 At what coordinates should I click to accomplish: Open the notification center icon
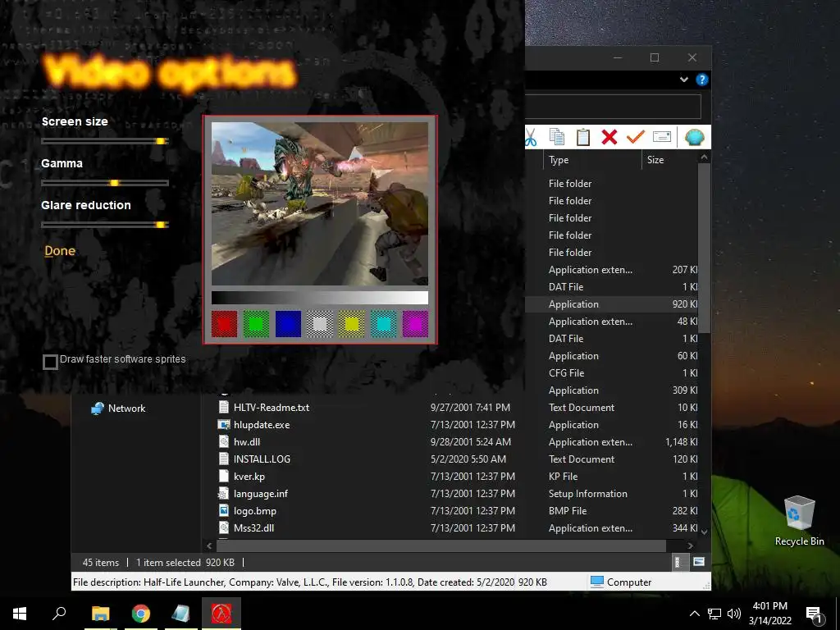[813, 614]
